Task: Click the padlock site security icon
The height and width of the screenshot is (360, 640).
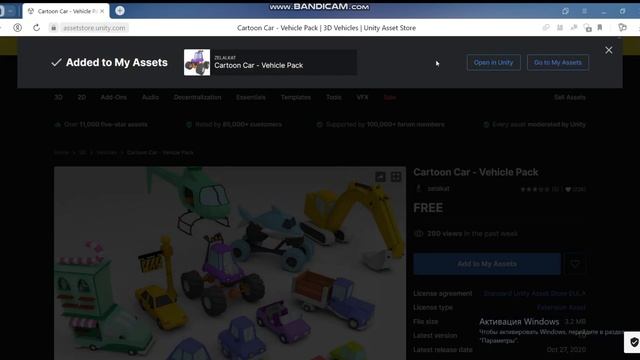Action: [53, 28]
